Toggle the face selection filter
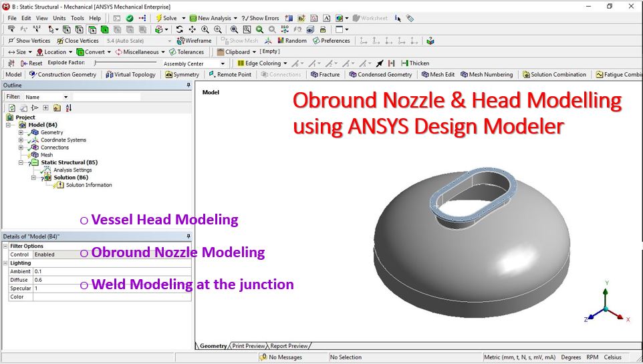The image size is (643, 364). tap(92, 29)
